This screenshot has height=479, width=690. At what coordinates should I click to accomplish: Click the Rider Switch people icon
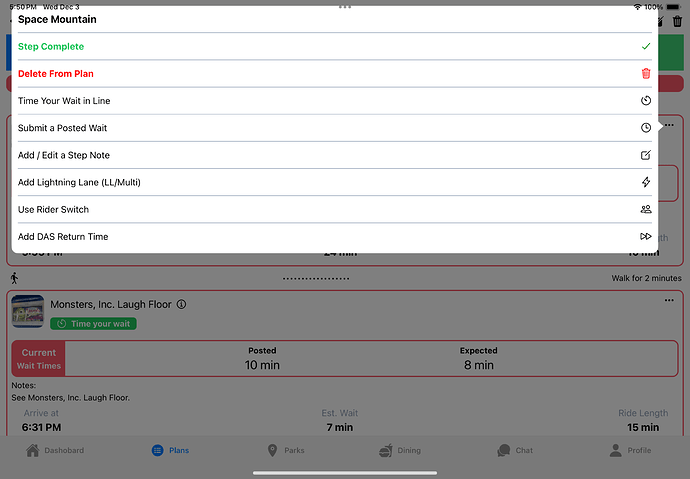[x=645, y=209]
